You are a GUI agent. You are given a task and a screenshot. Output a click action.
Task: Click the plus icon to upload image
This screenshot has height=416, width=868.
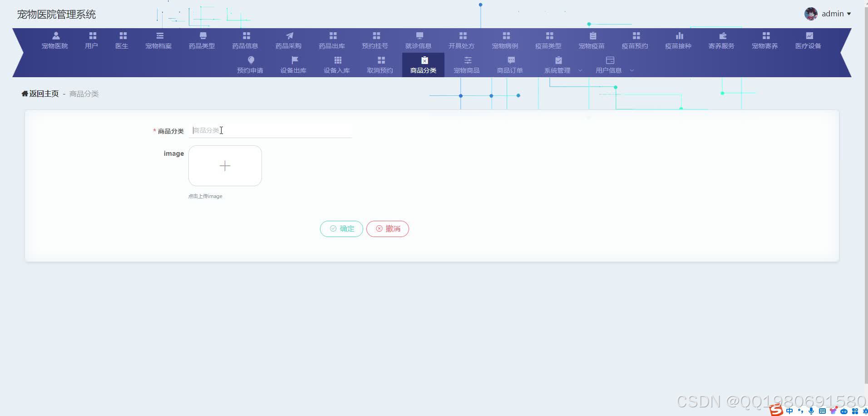pos(225,166)
